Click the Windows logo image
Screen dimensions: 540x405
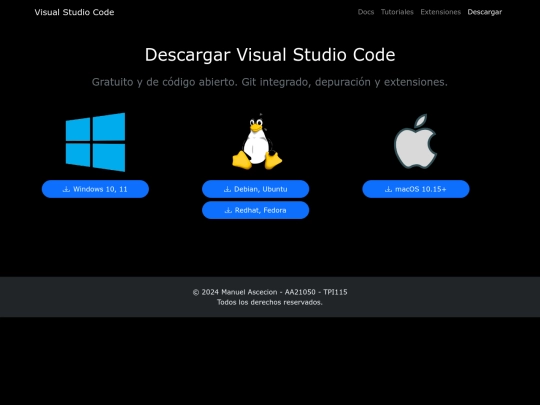[95, 142]
